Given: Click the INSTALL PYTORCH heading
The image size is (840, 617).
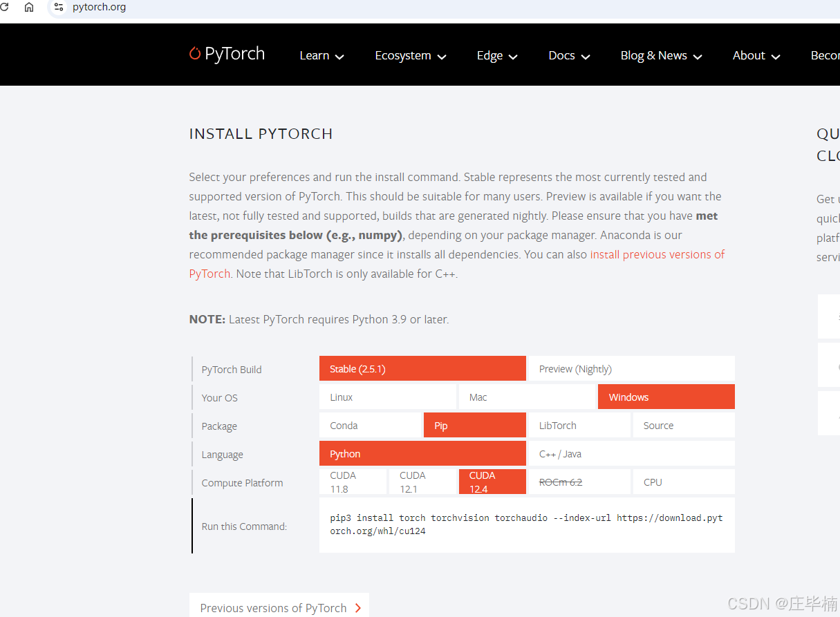Looking at the screenshot, I should point(261,134).
